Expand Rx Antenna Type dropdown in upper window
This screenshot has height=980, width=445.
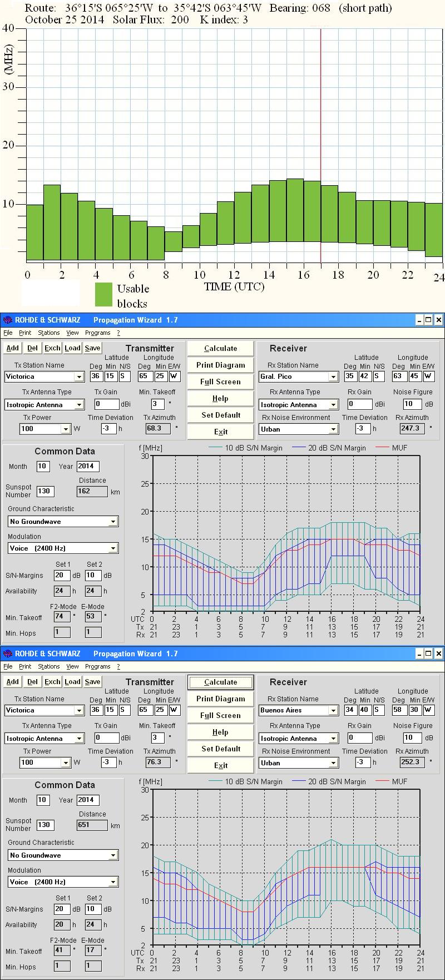(x=333, y=405)
